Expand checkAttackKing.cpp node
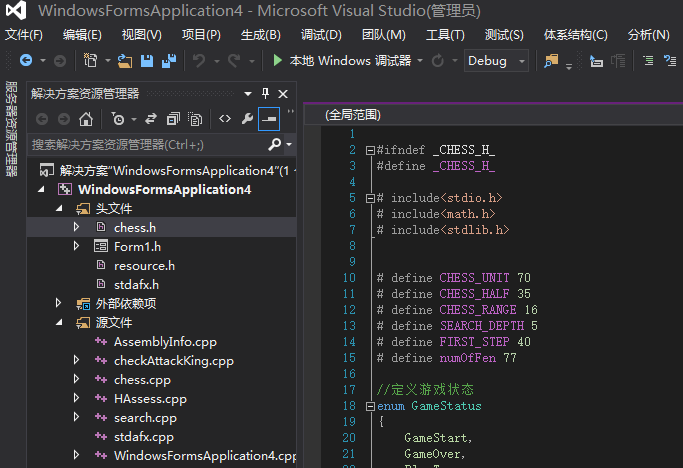The width and height of the screenshot is (683, 468). pos(76,360)
